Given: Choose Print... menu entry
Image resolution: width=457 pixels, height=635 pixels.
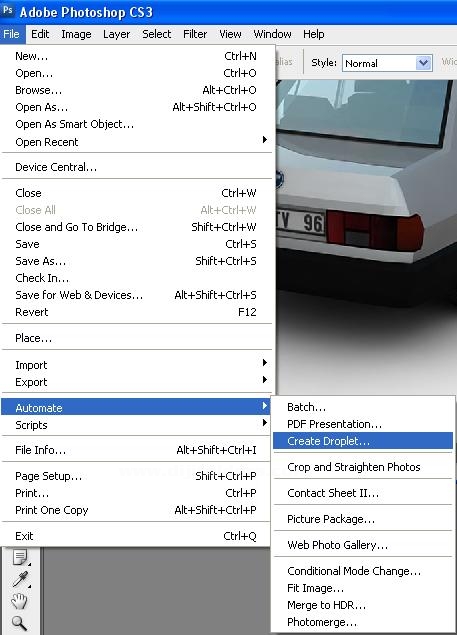Looking at the screenshot, I should click(136, 493).
